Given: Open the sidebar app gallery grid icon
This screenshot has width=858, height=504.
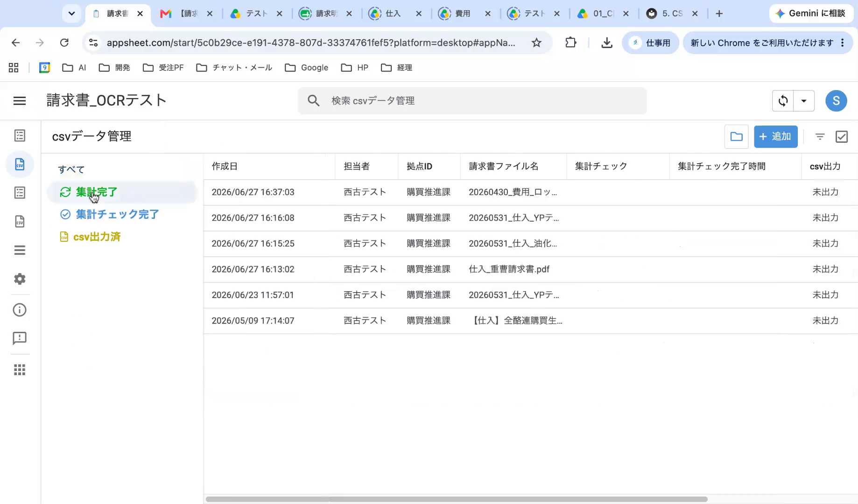Looking at the screenshot, I should tap(20, 370).
